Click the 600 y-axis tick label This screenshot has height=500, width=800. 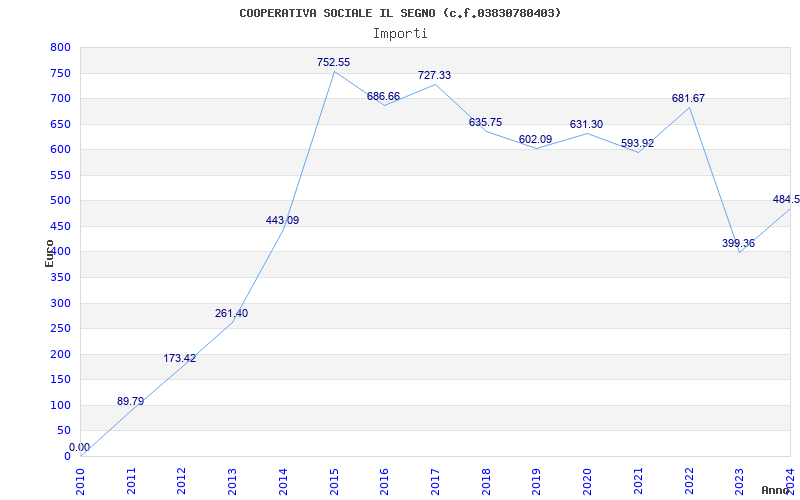tap(60, 149)
